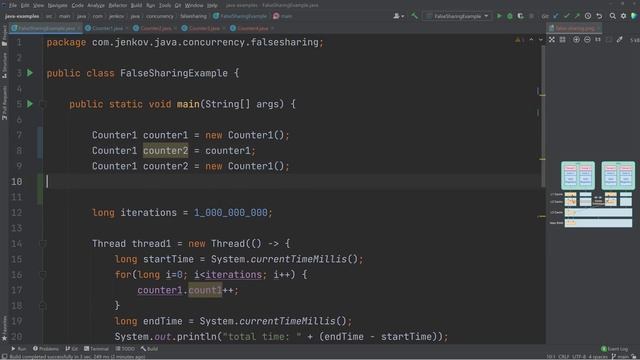Toggle Project tool window on sidebar
The width and height of the screenshot is (640, 360).
pos(4,36)
